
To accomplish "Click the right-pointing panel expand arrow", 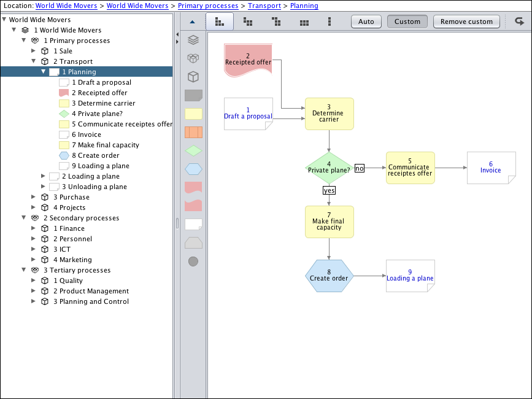I will pyautogui.click(x=177, y=42).
